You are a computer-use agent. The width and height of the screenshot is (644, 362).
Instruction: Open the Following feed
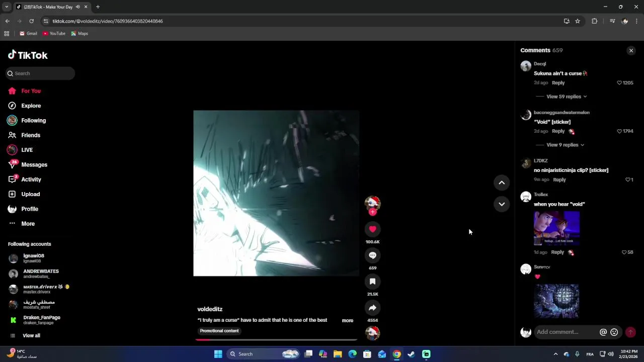[x=33, y=121]
